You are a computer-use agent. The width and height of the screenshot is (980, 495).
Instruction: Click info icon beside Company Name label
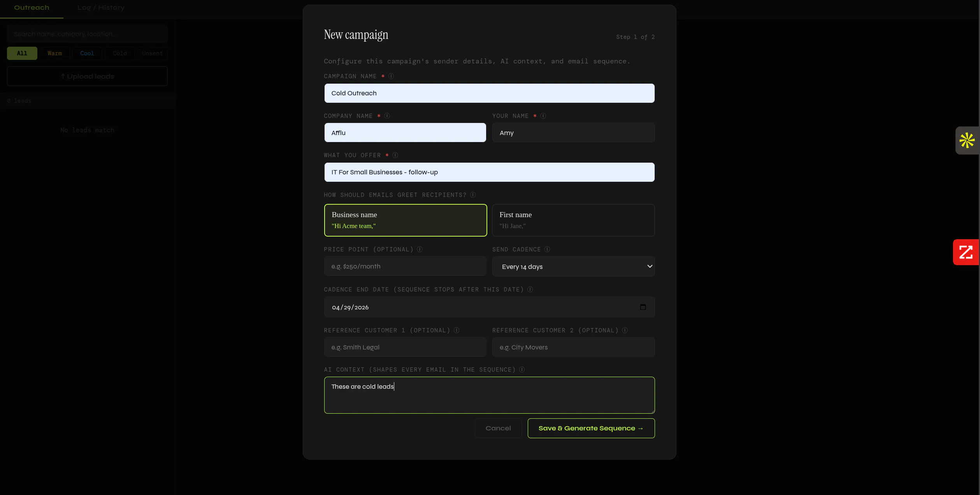click(x=387, y=116)
